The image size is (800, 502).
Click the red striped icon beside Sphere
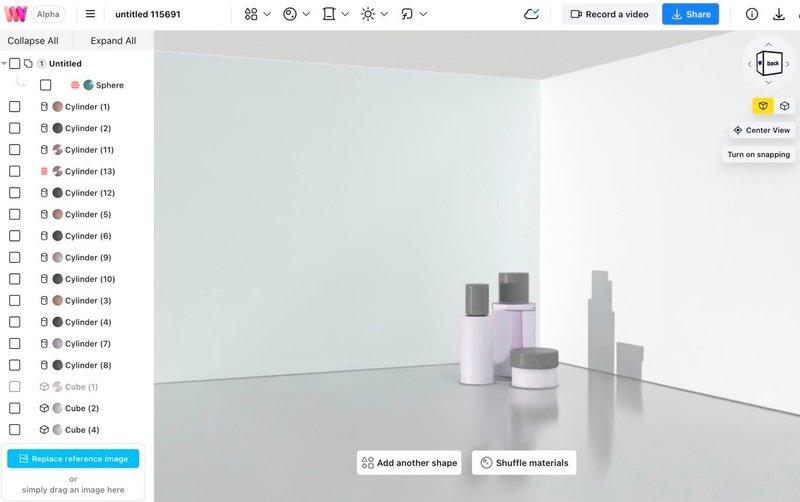pyautogui.click(x=75, y=85)
